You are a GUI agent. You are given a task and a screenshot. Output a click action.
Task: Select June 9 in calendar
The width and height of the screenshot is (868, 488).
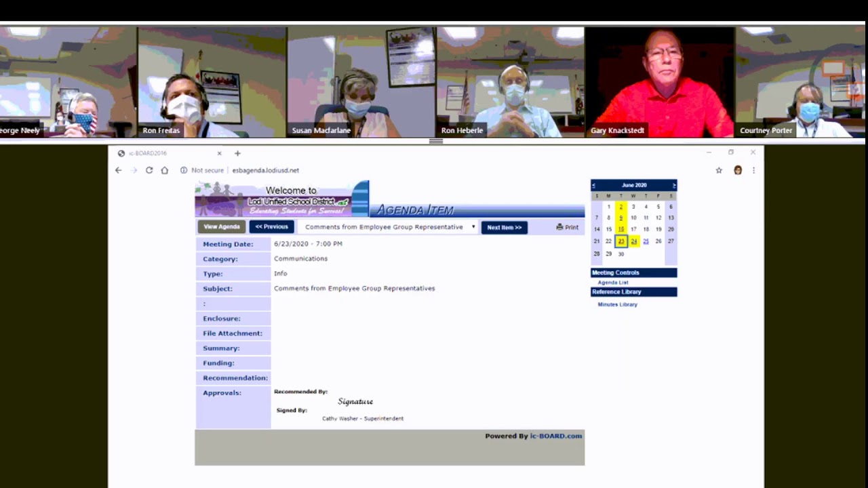[620, 218]
